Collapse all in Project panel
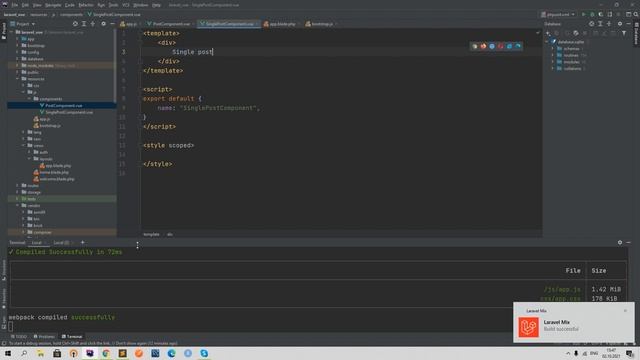This screenshot has height=360, width=640. point(93,24)
